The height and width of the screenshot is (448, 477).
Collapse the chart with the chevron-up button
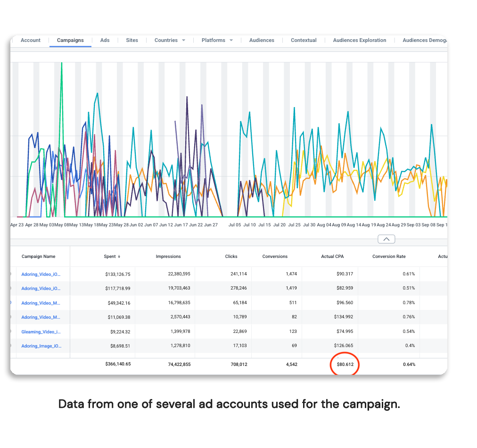click(386, 239)
